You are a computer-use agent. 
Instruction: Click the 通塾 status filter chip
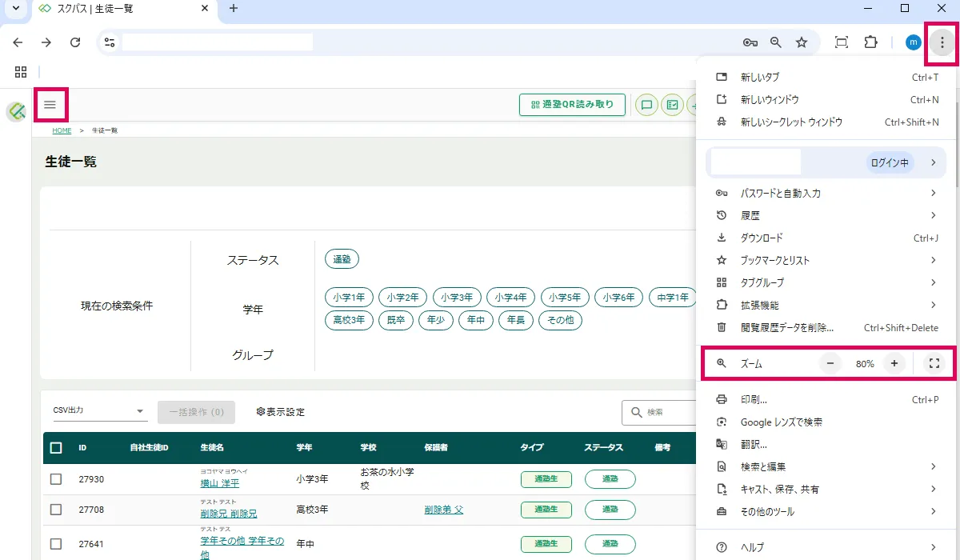pyautogui.click(x=342, y=259)
